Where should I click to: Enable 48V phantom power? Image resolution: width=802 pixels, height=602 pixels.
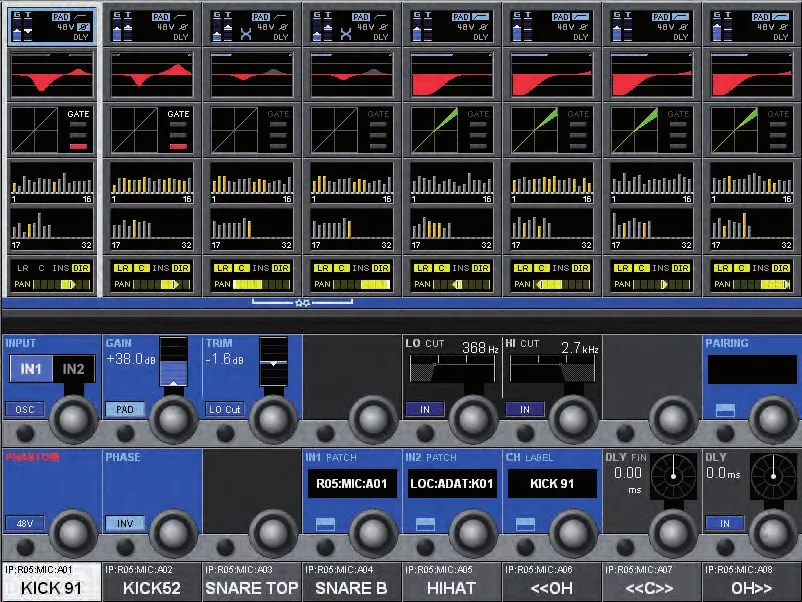pos(25,523)
